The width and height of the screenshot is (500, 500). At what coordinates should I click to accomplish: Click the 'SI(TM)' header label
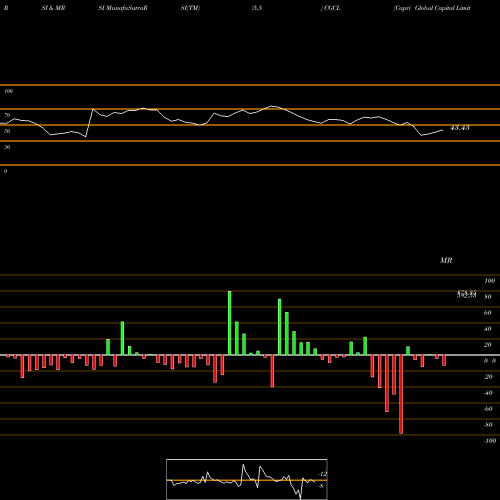click(x=190, y=8)
